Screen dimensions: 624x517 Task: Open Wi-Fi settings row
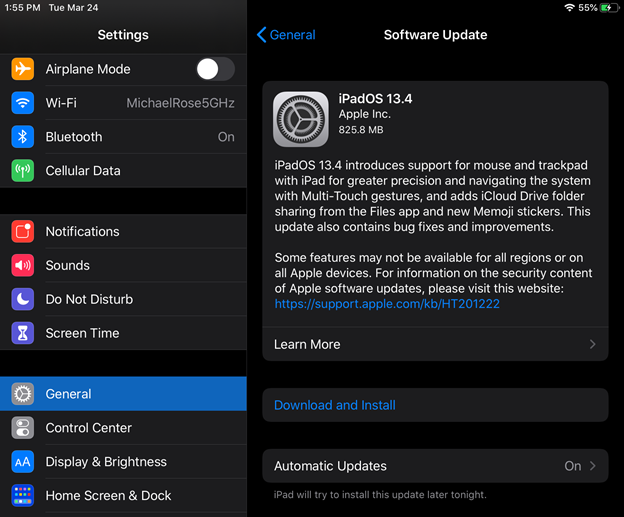pos(123,103)
